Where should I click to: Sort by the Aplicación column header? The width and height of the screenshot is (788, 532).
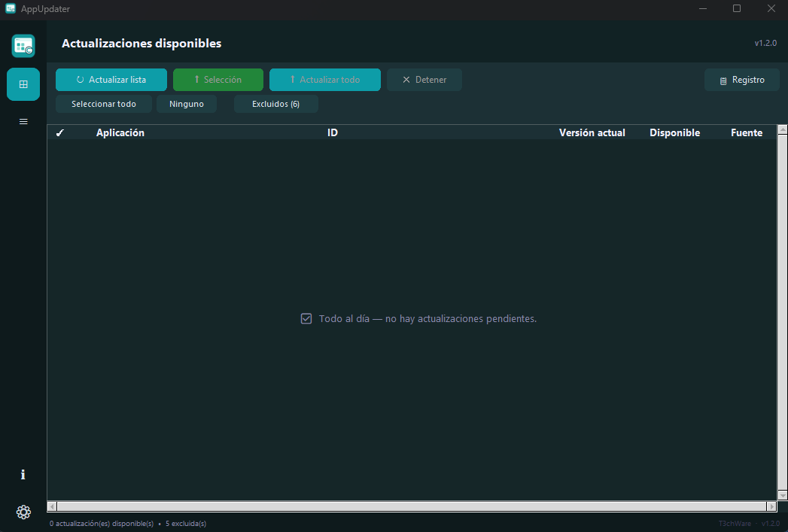(x=120, y=132)
